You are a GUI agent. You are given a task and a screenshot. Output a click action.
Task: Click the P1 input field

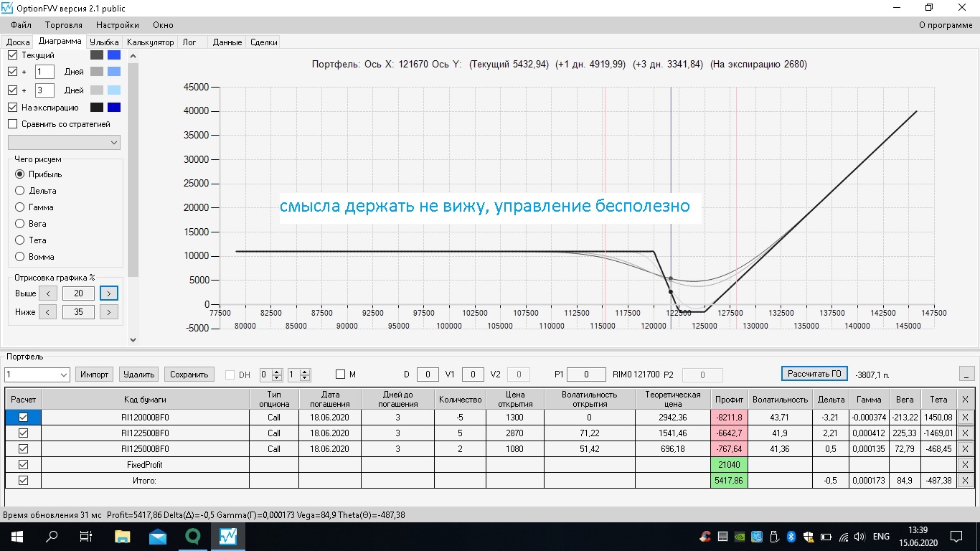[x=587, y=375]
